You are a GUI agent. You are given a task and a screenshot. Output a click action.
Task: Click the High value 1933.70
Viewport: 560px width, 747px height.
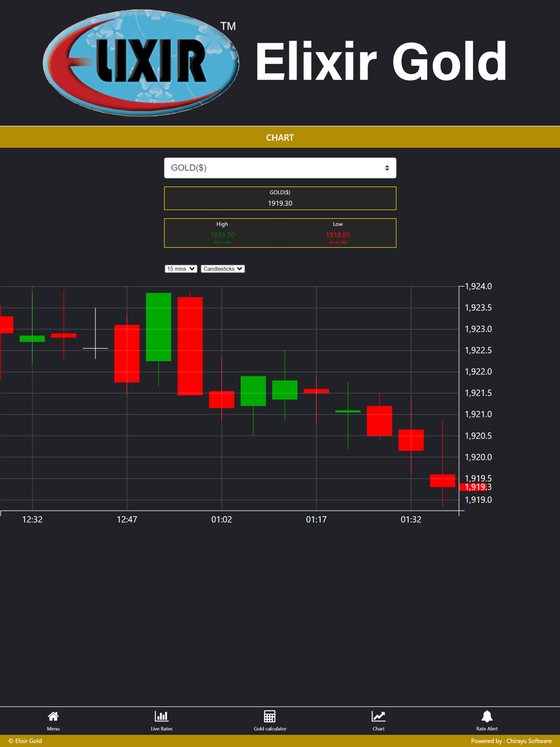222,235
